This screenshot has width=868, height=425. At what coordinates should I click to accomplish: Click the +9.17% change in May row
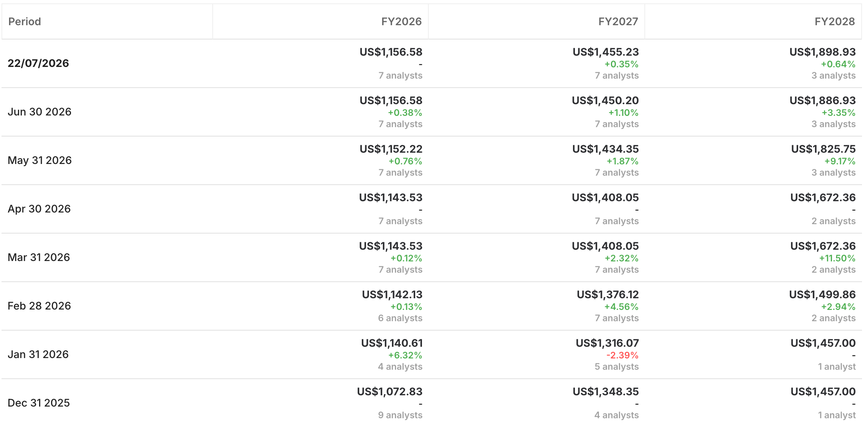[x=840, y=161]
